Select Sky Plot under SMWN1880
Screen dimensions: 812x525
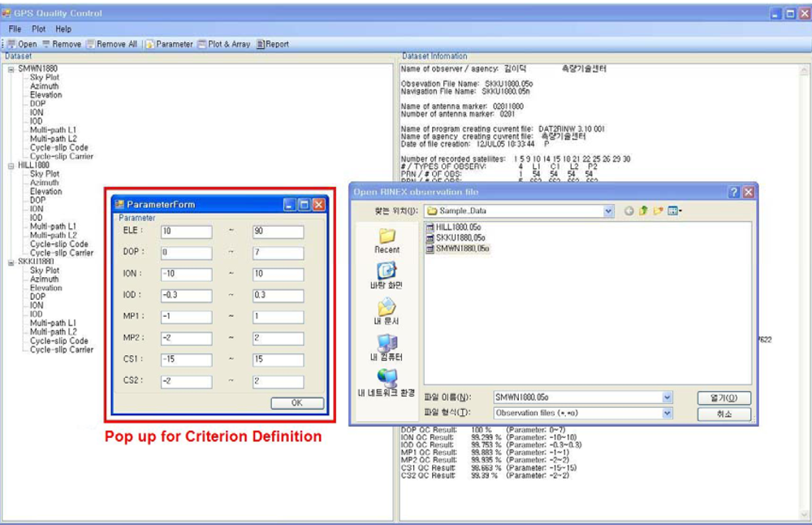click(45, 77)
